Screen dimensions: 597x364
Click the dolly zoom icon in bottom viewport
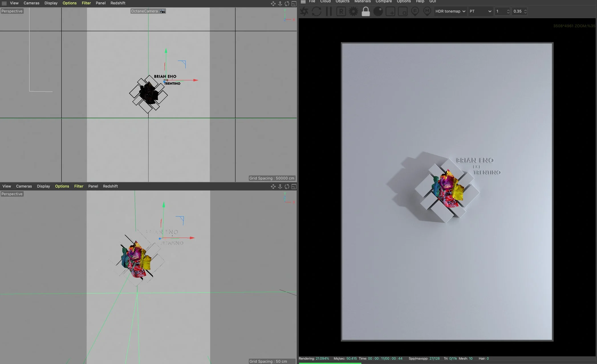coord(280,186)
